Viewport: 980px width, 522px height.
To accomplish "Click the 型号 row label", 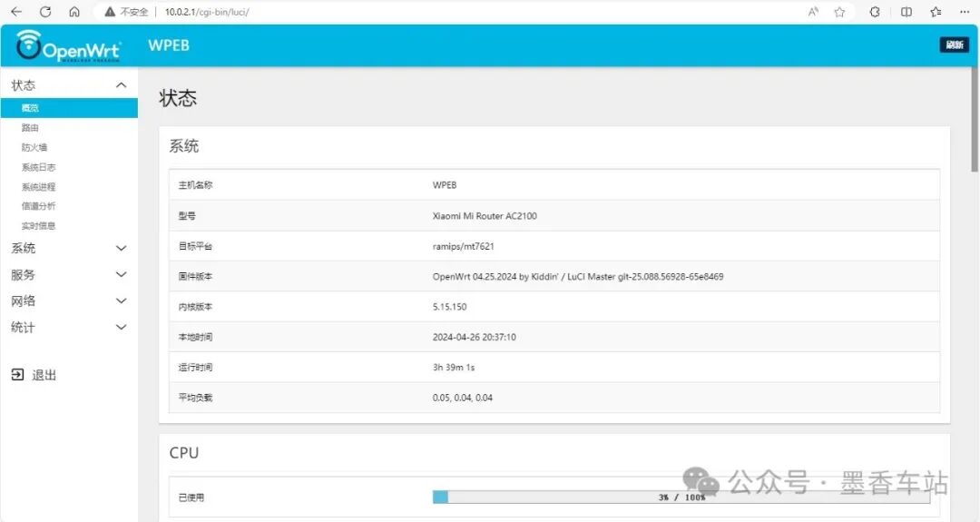I will coord(187,216).
